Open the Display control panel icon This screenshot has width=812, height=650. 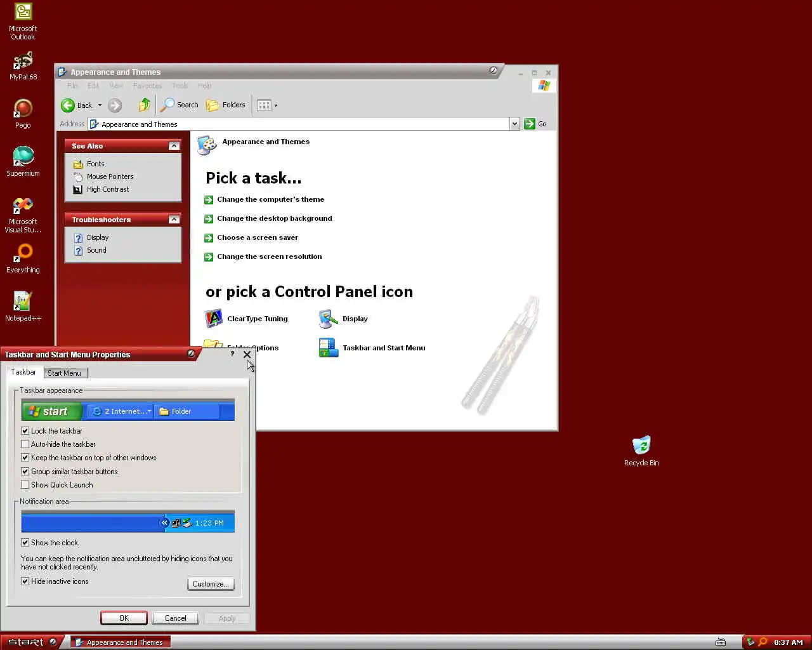(343, 319)
